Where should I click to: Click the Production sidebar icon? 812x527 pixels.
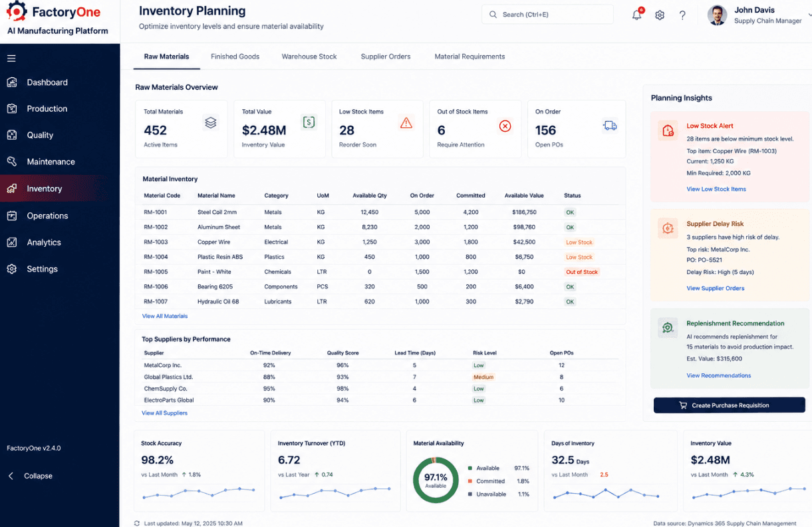click(x=12, y=108)
